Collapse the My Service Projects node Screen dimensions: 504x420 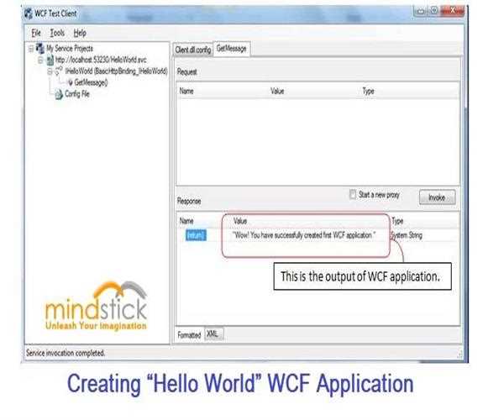click(x=31, y=50)
